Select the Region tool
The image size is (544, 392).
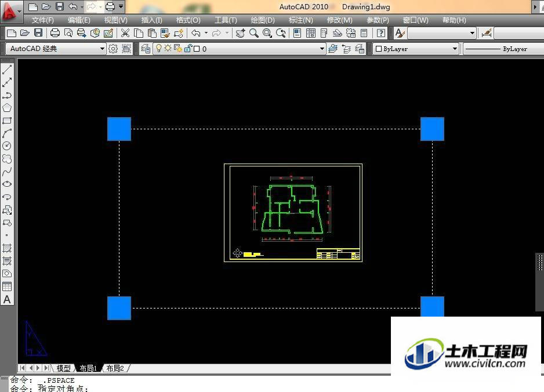pyautogui.click(x=7, y=274)
